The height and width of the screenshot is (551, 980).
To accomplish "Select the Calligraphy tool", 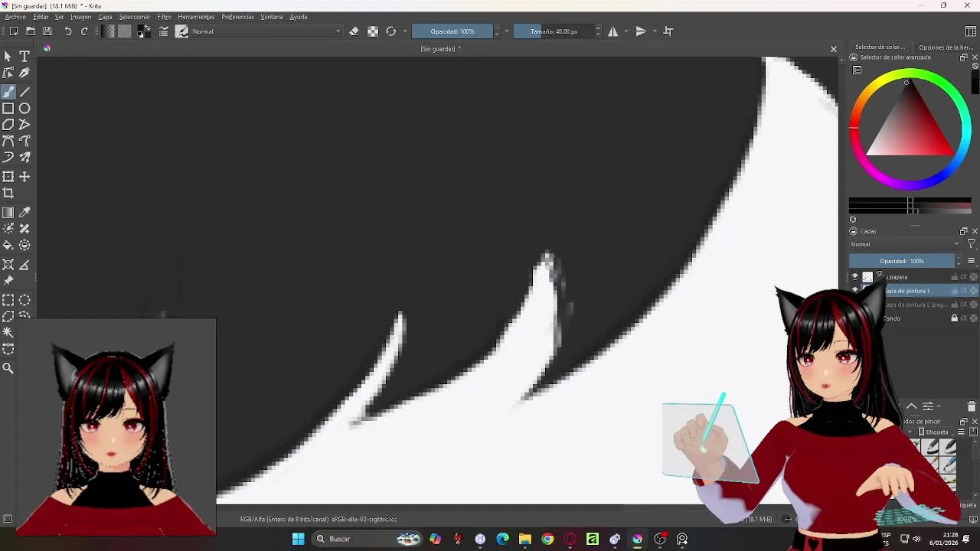I will click(24, 73).
